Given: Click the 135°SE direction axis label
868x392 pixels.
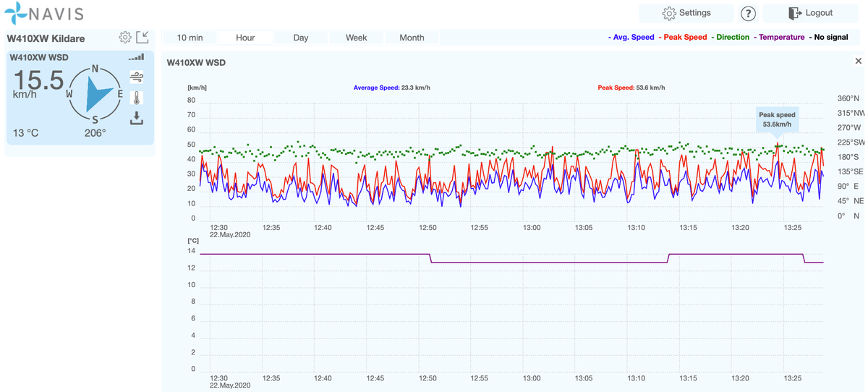Looking at the screenshot, I should pos(850,171).
